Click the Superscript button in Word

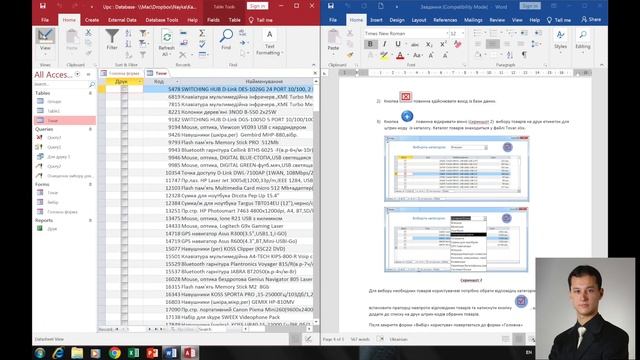click(443, 44)
